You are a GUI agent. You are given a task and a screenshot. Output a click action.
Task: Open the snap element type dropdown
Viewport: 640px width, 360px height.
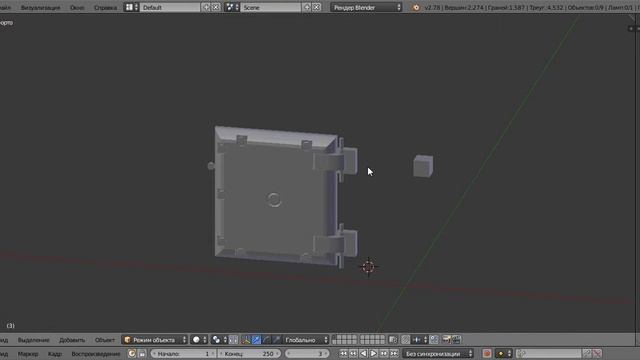click(419, 340)
